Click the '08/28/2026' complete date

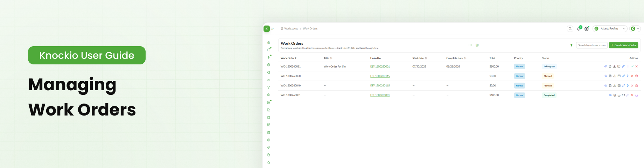[453, 66]
